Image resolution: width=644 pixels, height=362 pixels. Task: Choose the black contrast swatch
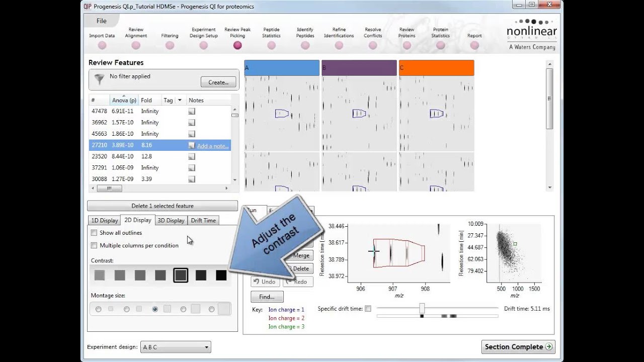click(221, 275)
